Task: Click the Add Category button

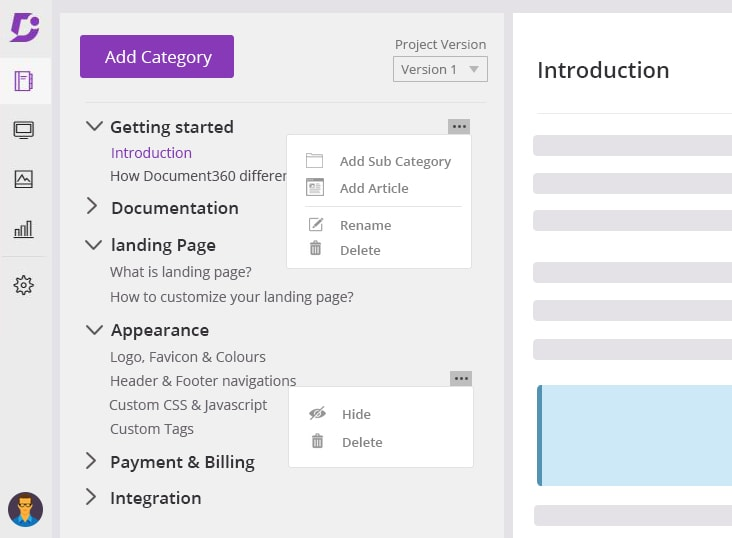Action: tap(157, 57)
